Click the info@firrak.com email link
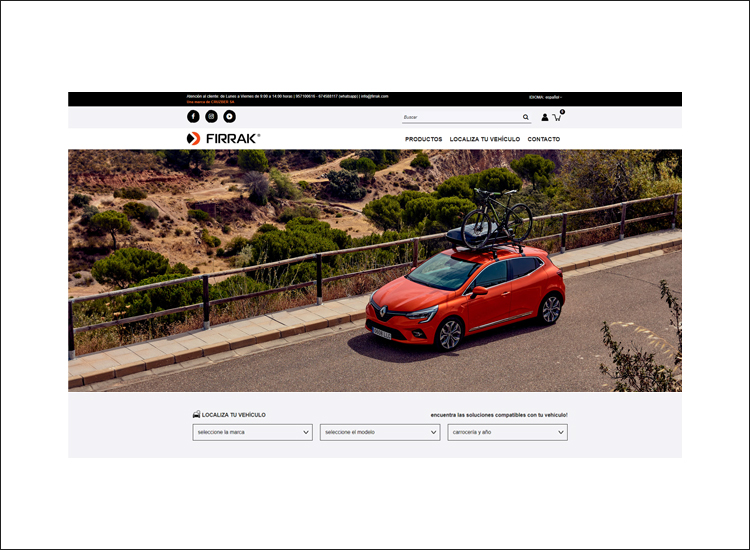Image resolution: width=750 pixels, height=550 pixels. click(x=374, y=96)
